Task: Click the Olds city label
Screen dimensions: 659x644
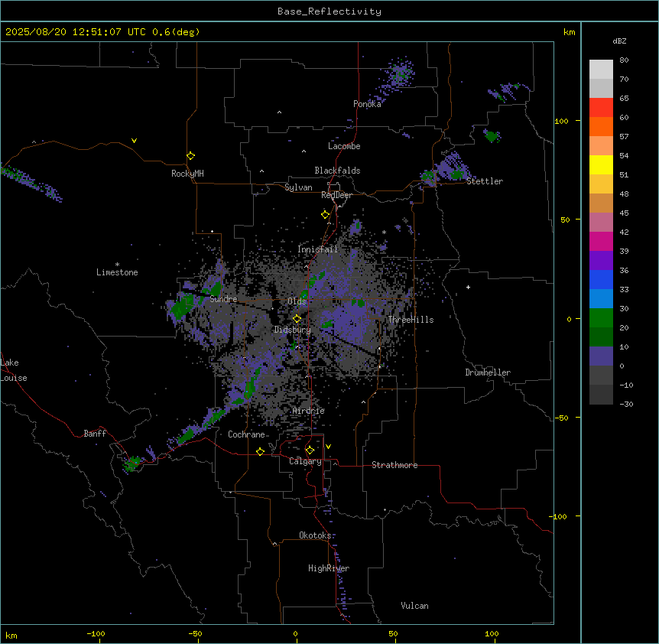Action: [297, 301]
